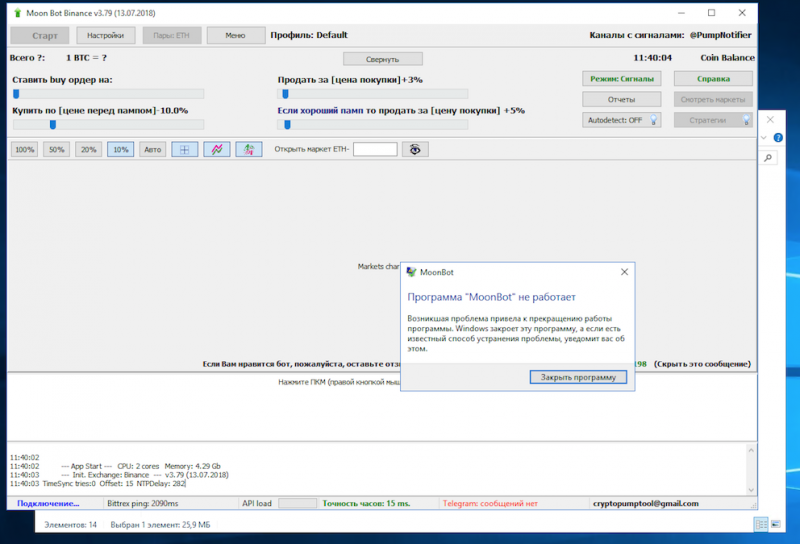The image size is (800, 544).
Task: Click the lightbulb on Autodetect button
Action: click(x=654, y=120)
